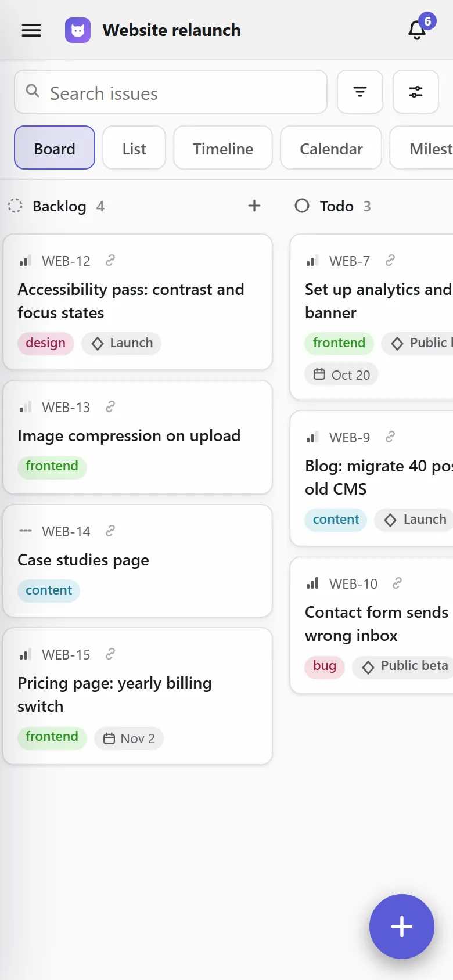
Task: Copy link icon on WEB-13
Action: tap(110, 407)
